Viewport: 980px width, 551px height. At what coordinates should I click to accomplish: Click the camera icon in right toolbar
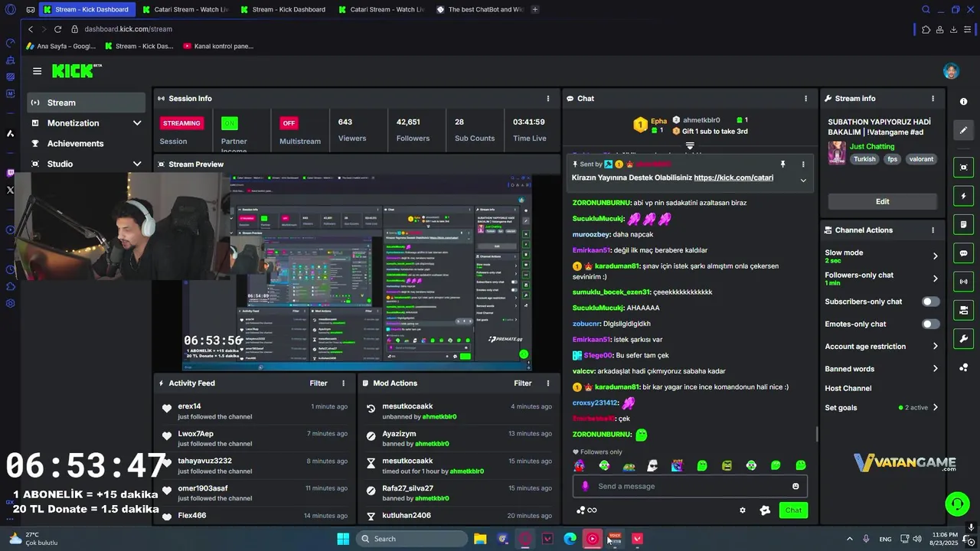[x=963, y=310]
